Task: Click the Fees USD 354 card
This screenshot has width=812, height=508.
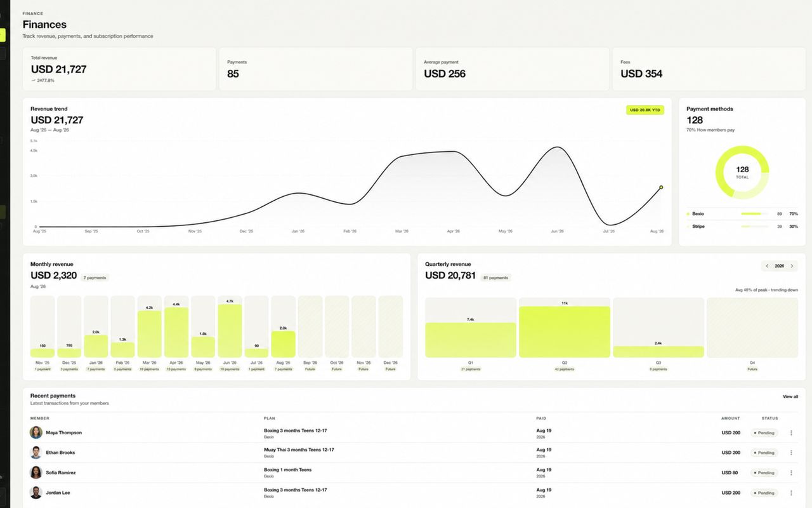Action: 709,69
